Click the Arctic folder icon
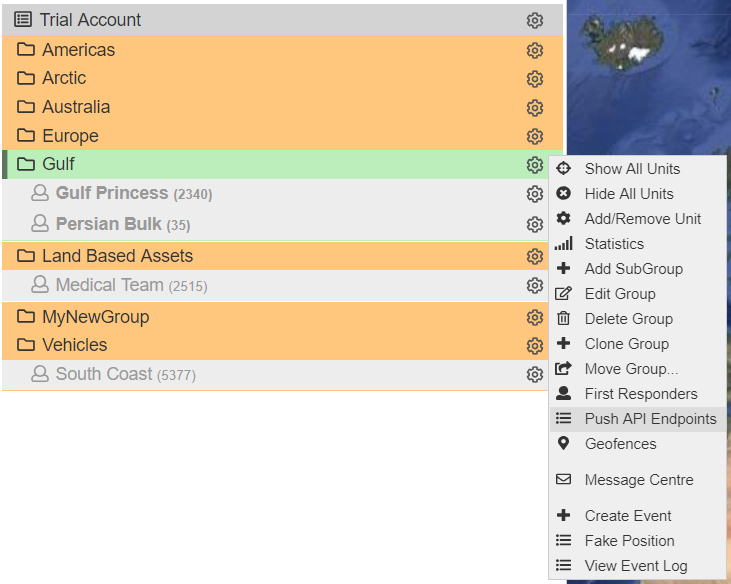Image resolution: width=731 pixels, height=584 pixels. pyautogui.click(x=26, y=78)
